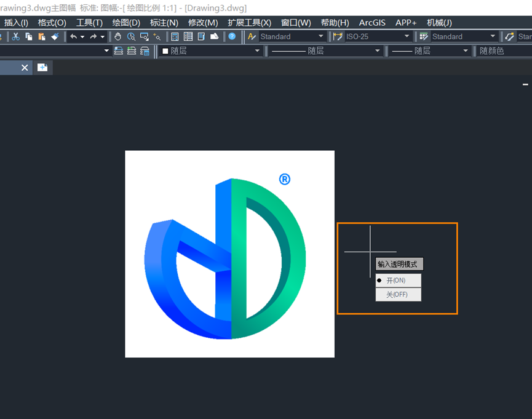Viewport: 532px width, 419px height.
Task: Open the 帮助(H) menu
Action: point(335,23)
